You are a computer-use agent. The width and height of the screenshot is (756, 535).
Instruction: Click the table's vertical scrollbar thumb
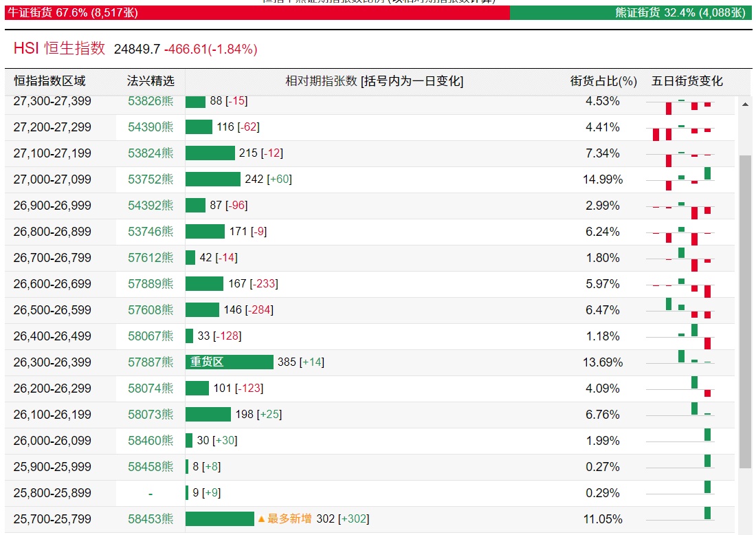pyautogui.click(x=746, y=312)
